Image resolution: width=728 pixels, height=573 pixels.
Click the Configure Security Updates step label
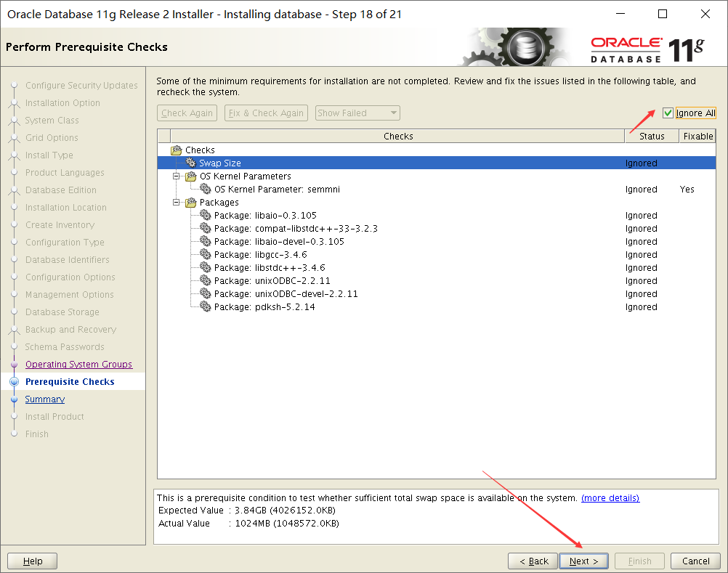81,86
